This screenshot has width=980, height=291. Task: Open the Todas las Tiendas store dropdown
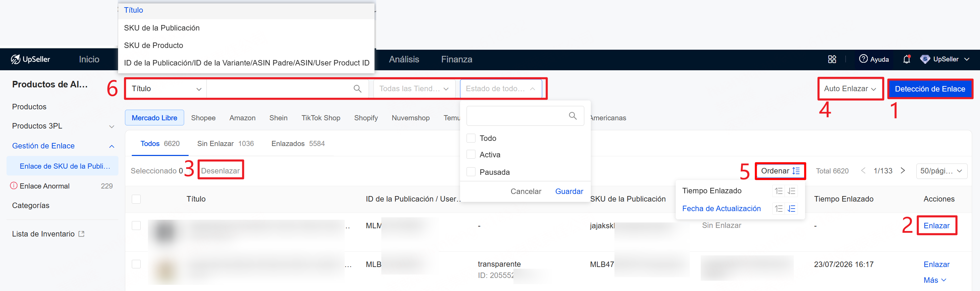[414, 89]
